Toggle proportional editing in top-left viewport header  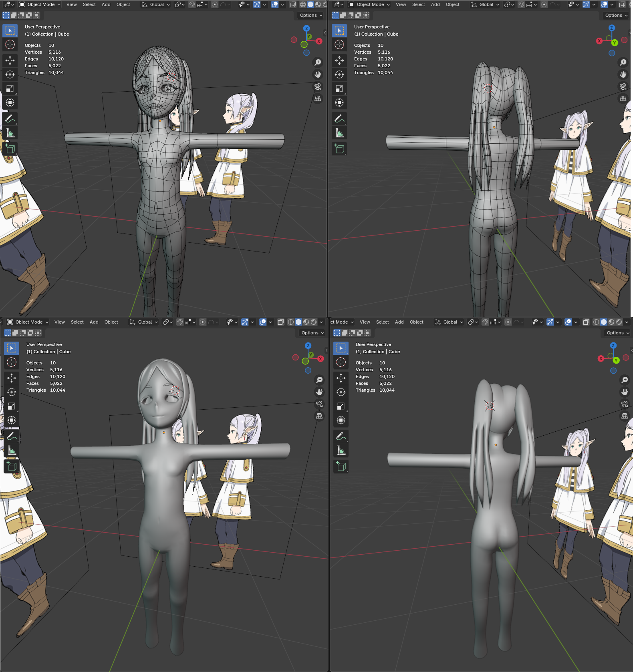[x=215, y=4]
